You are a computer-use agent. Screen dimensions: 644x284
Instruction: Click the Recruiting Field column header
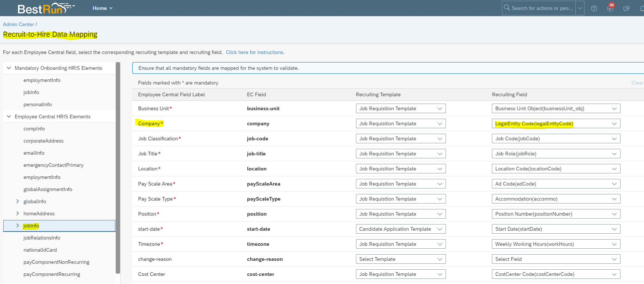click(x=509, y=94)
